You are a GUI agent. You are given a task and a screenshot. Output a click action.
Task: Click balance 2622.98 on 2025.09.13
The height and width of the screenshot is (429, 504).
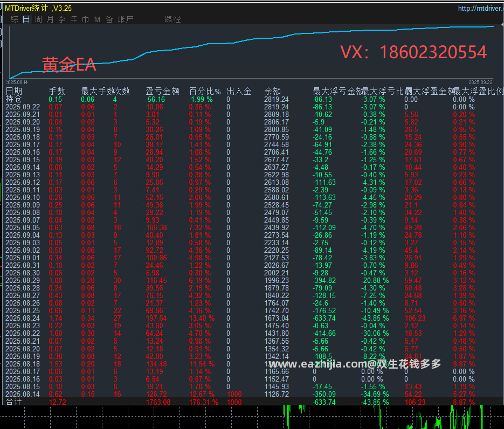[277, 175]
